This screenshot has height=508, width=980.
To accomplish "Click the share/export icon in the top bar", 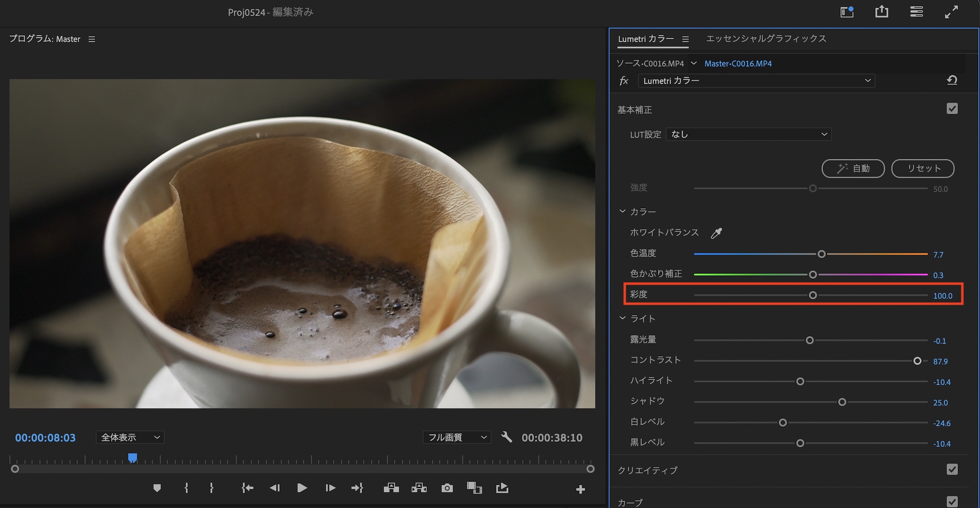I will pos(882,12).
